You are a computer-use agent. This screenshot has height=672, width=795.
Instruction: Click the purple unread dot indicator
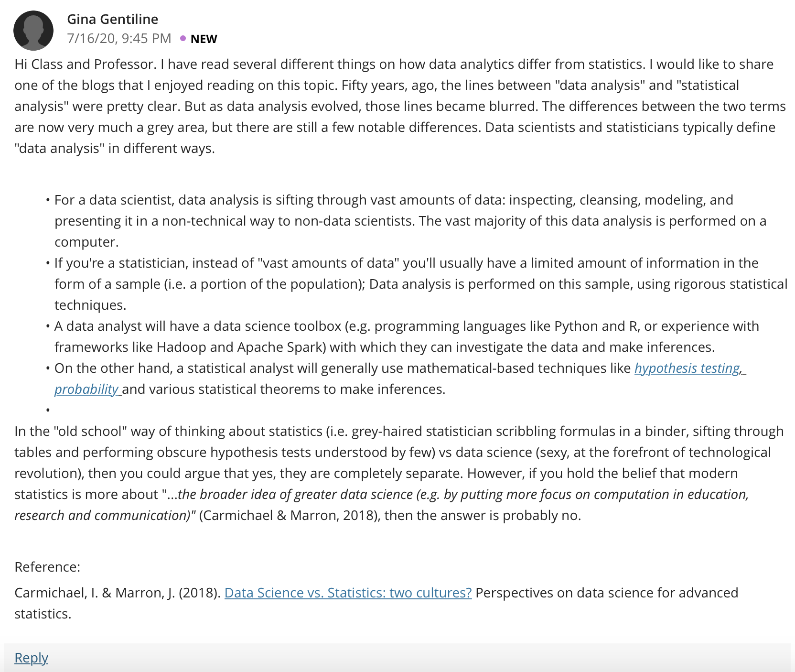pyautogui.click(x=183, y=38)
